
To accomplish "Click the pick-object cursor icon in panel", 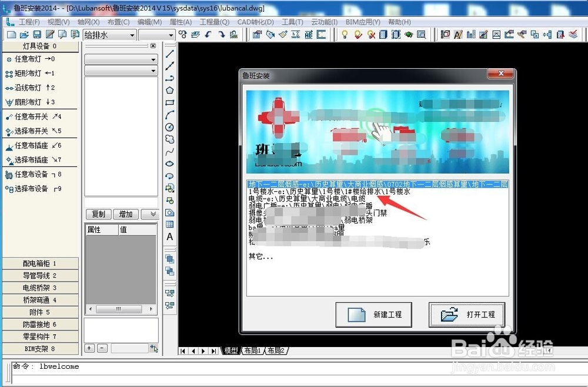I will click(153, 348).
